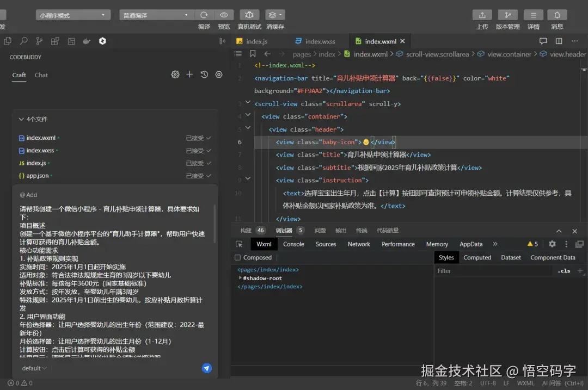The width and height of the screenshot is (588, 390).
Task: Open the AppData devtools tab
Action: pyautogui.click(x=471, y=244)
